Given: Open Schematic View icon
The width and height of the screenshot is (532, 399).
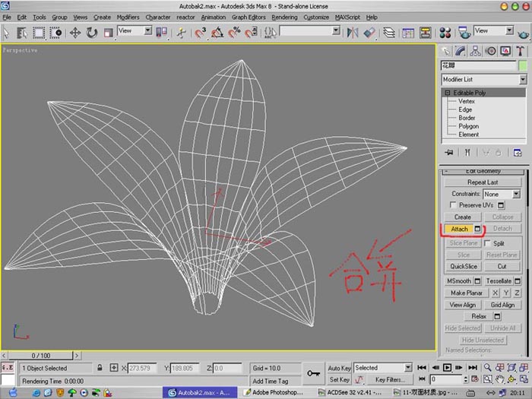Looking at the screenshot, I should tap(425, 33).
